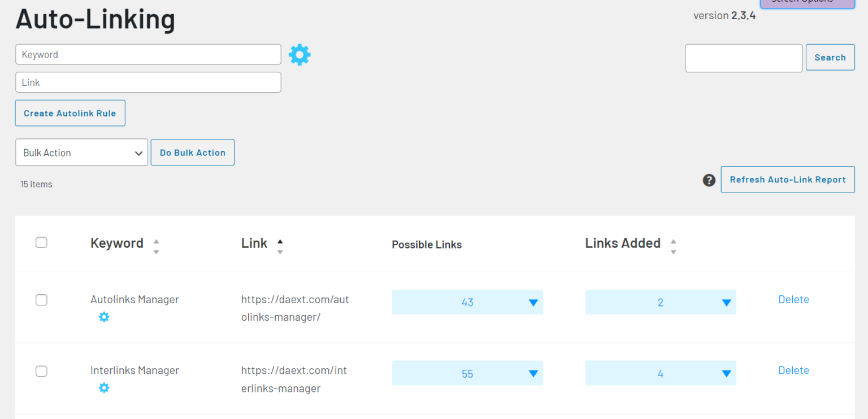Sort Links Added column descending
Image resolution: width=868 pixels, height=419 pixels.
[673, 249]
